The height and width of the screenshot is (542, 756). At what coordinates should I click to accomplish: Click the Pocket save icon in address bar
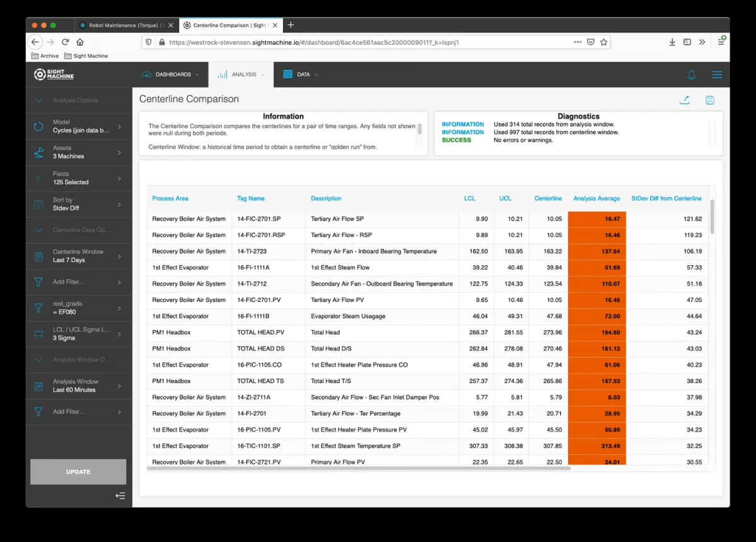click(x=591, y=42)
